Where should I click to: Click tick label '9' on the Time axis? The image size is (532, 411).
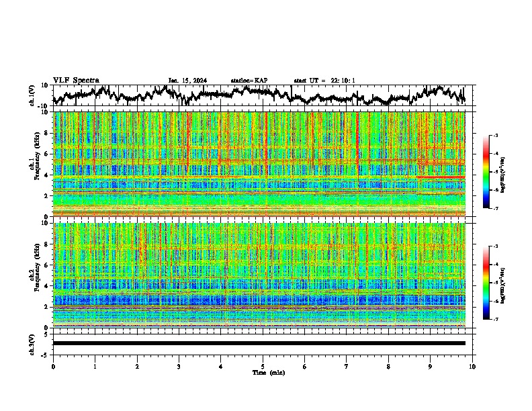pyautogui.click(x=430, y=367)
